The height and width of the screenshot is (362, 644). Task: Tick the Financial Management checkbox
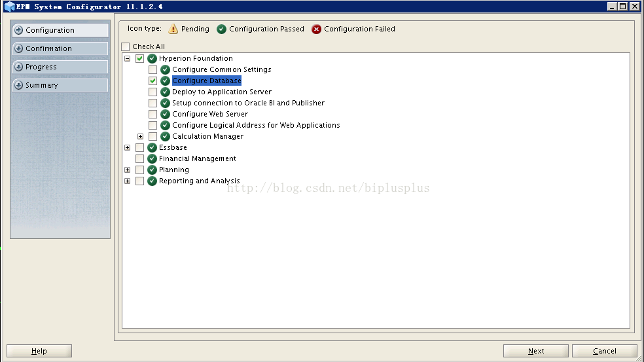139,158
